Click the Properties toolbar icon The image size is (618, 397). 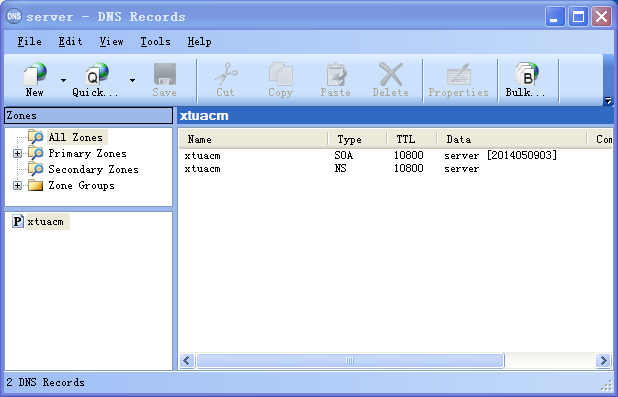pos(458,74)
